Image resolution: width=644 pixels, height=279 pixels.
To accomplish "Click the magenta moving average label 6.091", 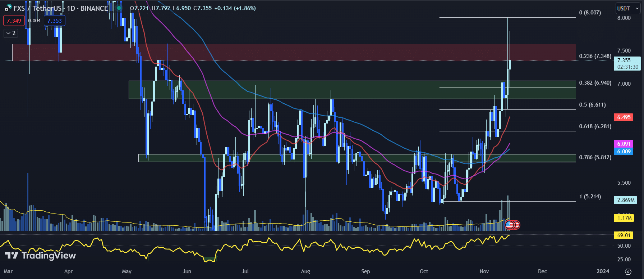I will [x=624, y=144].
